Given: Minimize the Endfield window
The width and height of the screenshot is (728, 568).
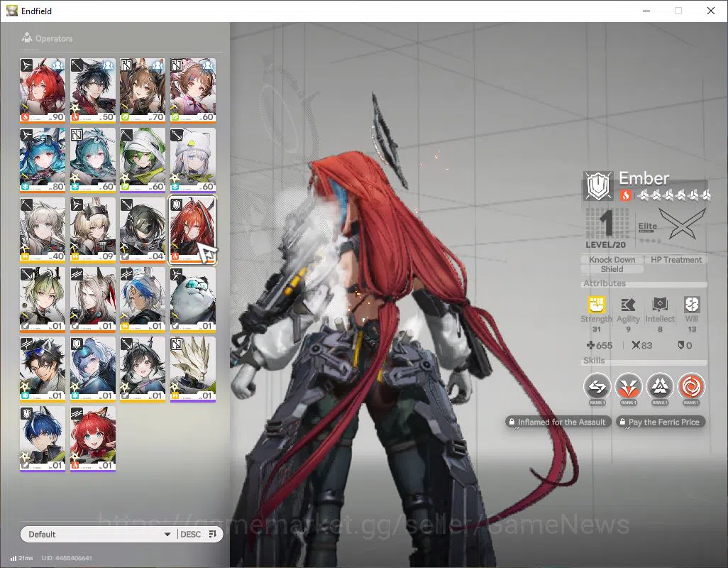Looking at the screenshot, I should [x=646, y=11].
